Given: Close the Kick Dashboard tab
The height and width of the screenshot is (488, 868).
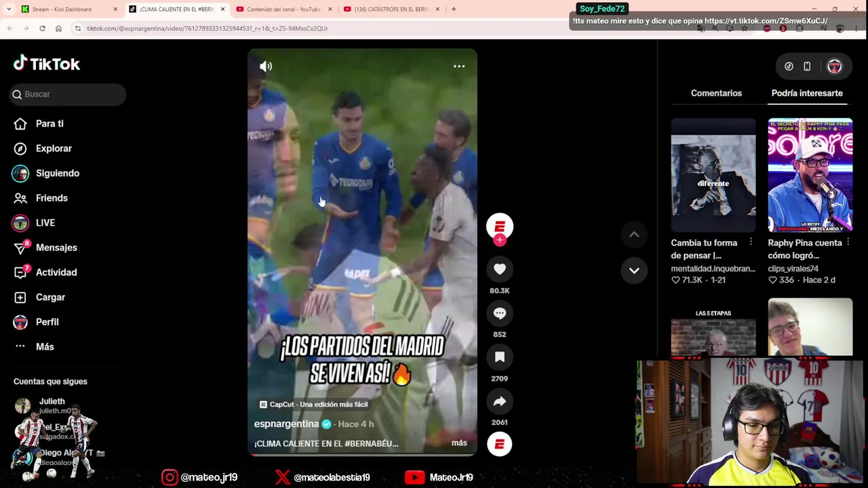Looking at the screenshot, I should pos(115,9).
